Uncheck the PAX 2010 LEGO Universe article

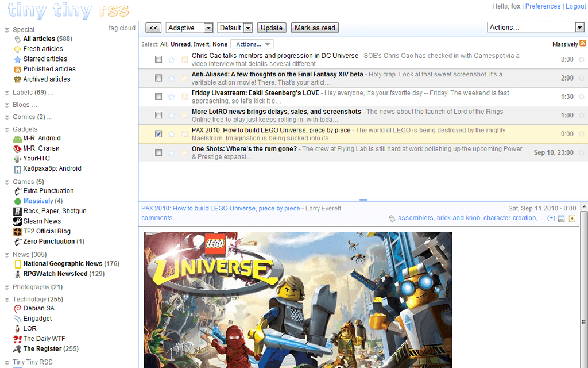tap(158, 134)
